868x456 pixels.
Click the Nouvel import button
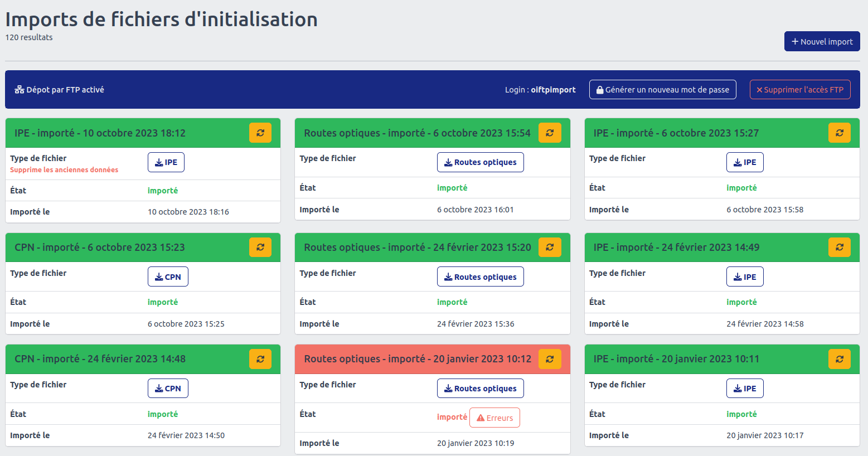[822, 41]
